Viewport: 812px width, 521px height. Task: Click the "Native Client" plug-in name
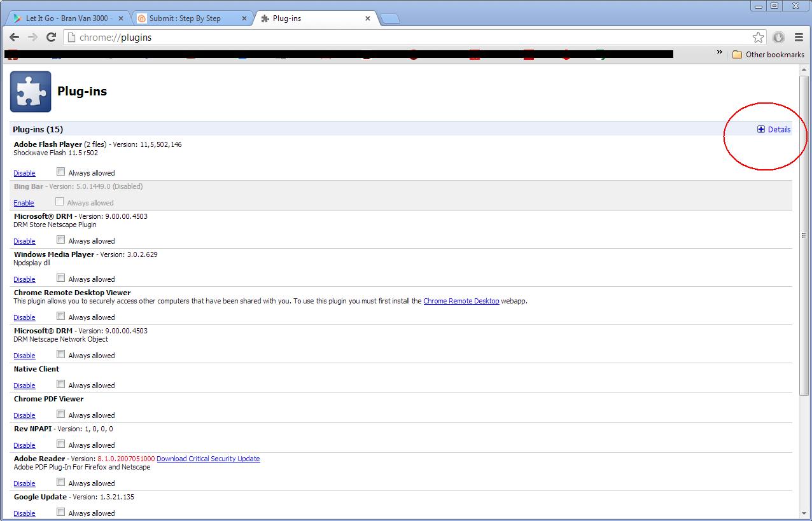(x=36, y=369)
